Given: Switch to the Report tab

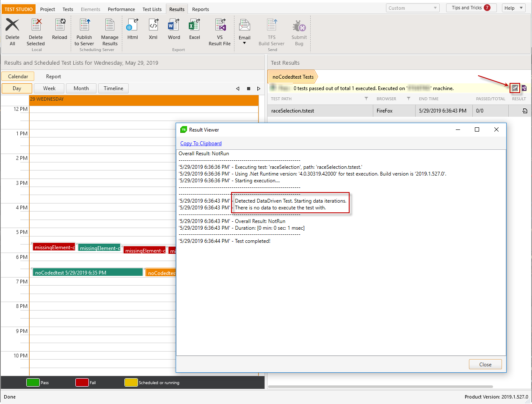Looking at the screenshot, I should click(x=53, y=77).
